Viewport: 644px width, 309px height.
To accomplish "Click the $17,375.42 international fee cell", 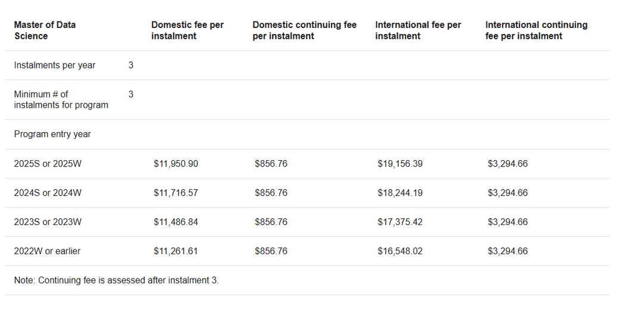I will coord(400,222).
